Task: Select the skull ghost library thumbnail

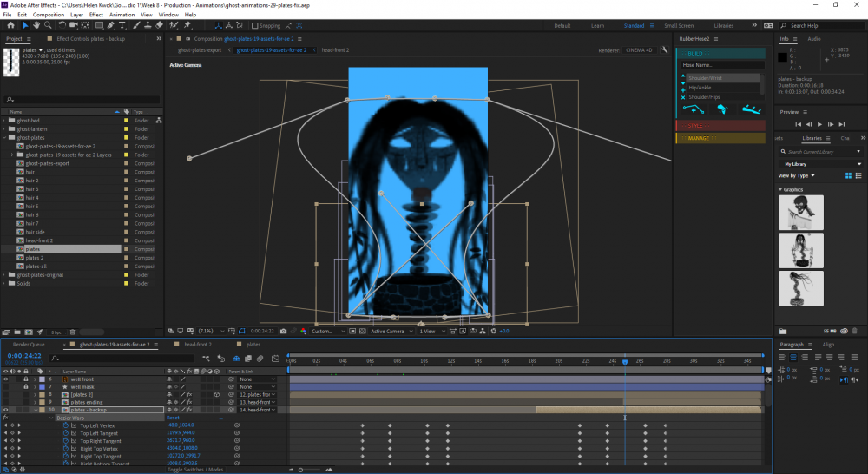Action: click(x=801, y=212)
